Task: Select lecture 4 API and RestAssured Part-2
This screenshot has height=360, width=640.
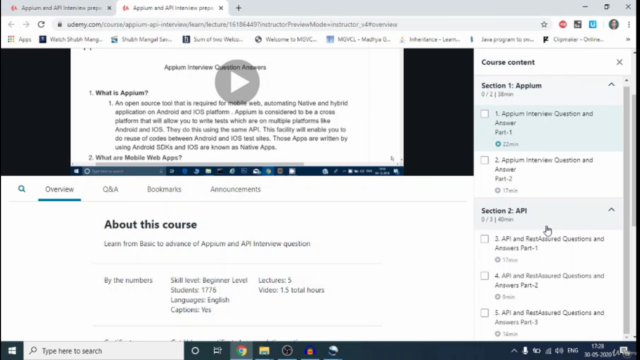Action: click(x=549, y=280)
